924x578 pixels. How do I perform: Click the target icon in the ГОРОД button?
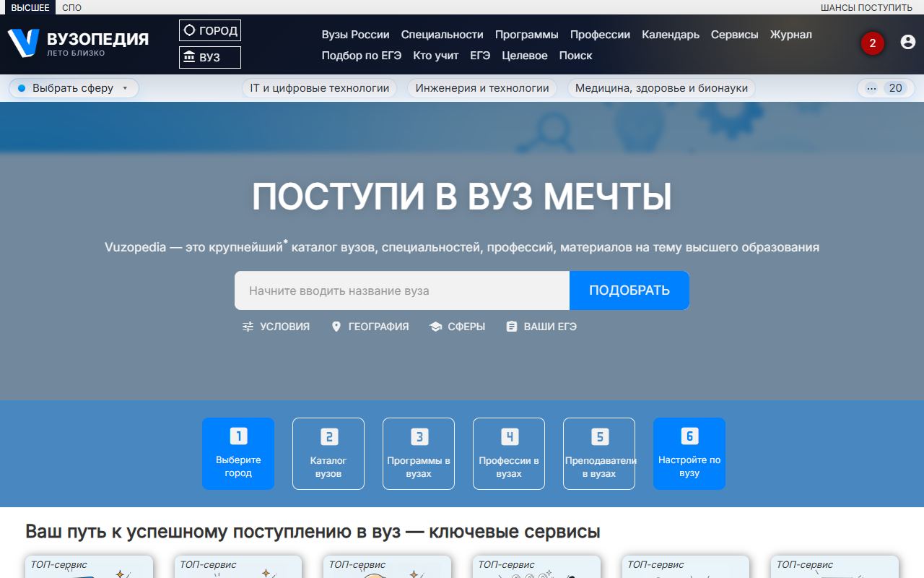click(190, 30)
